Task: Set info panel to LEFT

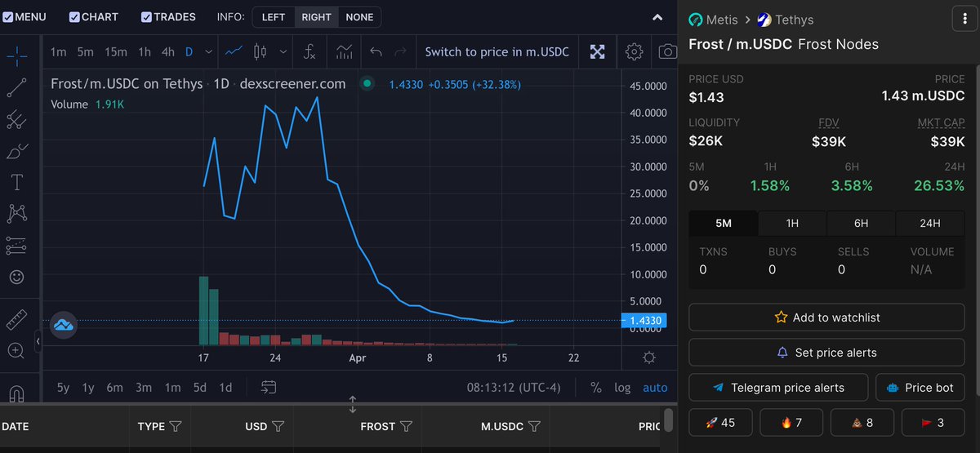Action: tap(274, 16)
